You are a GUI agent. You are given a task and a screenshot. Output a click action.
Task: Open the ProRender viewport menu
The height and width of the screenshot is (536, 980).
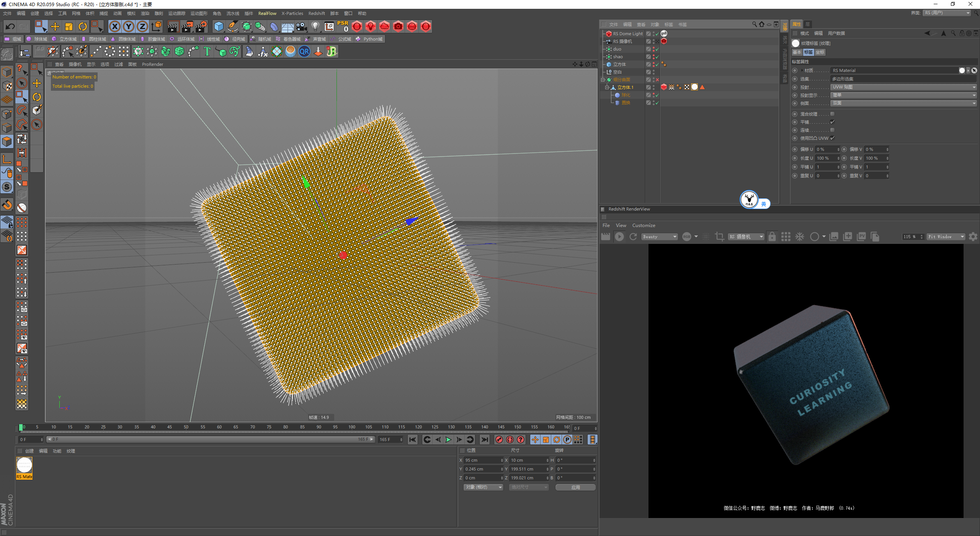(152, 64)
